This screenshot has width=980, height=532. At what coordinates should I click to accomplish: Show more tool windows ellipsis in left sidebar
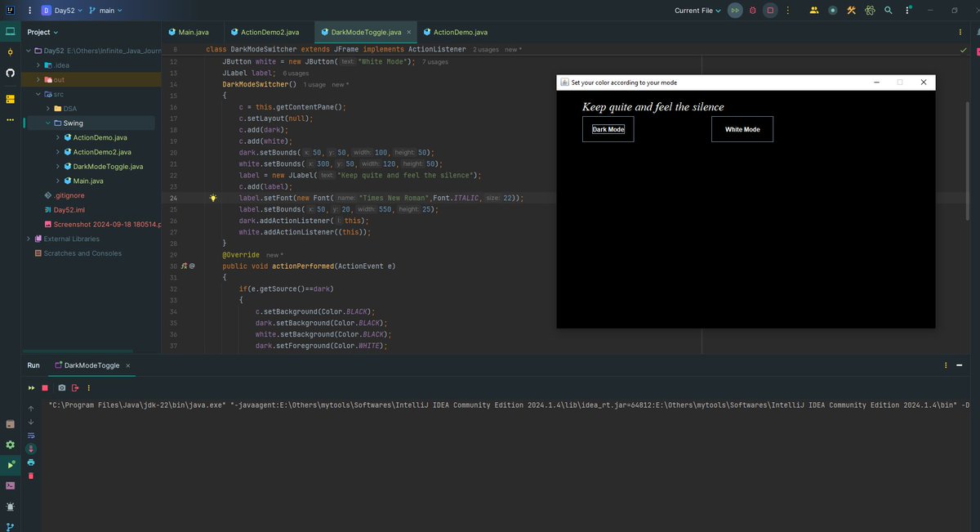[11, 119]
